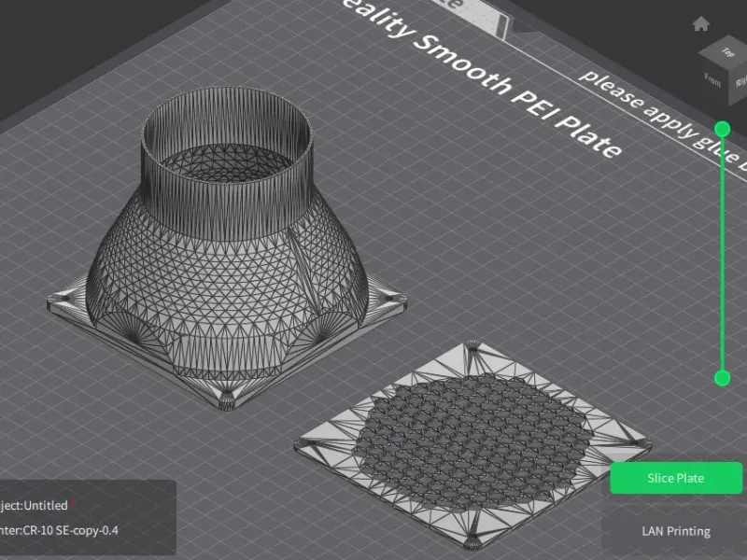Select the honeycomb grille plate model
This screenshot has height=560, width=747.
[472, 445]
